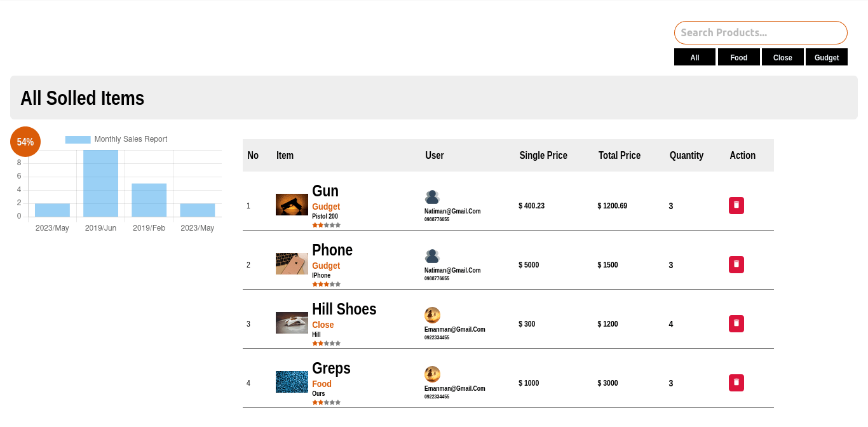Filter products by All
868x427 pixels.
(x=695, y=57)
